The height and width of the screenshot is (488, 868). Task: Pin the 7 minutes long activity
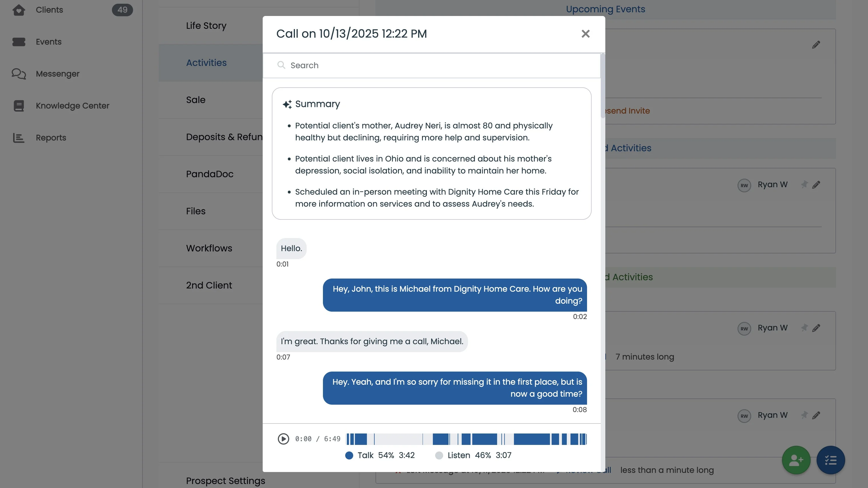(x=804, y=328)
